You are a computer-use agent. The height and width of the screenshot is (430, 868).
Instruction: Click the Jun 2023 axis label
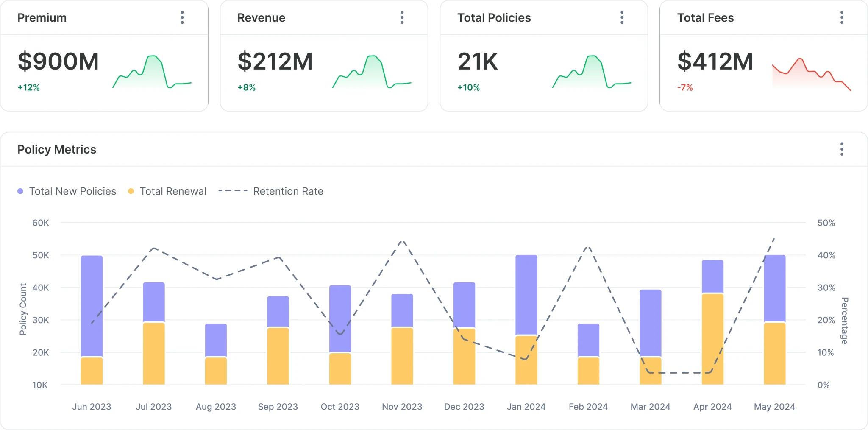[x=92, y=407]
